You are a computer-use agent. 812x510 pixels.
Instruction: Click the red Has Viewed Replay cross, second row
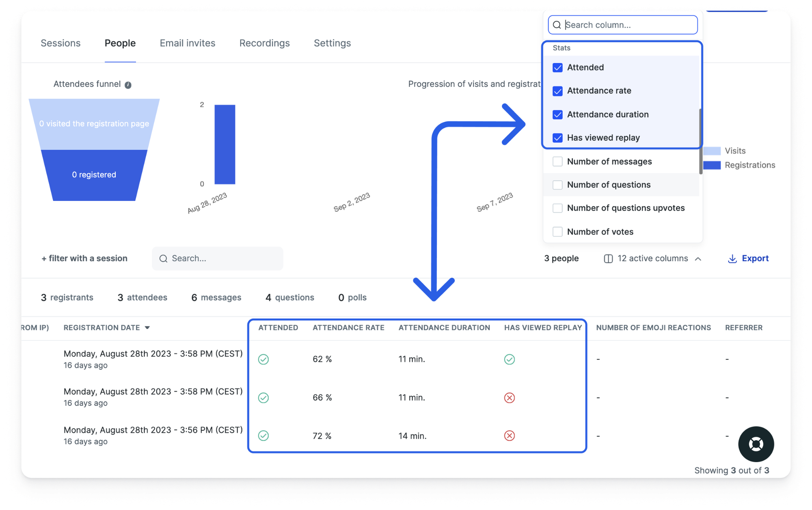point(510,398)
